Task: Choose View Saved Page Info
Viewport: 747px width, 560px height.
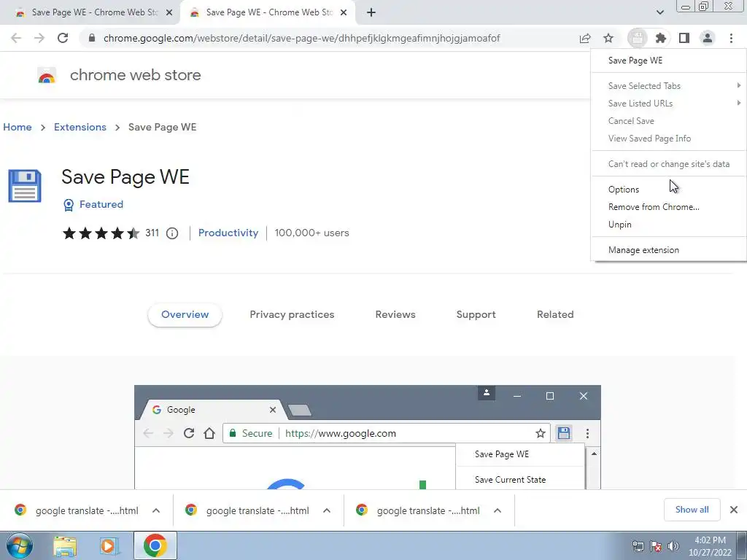Action: (669, 139)
